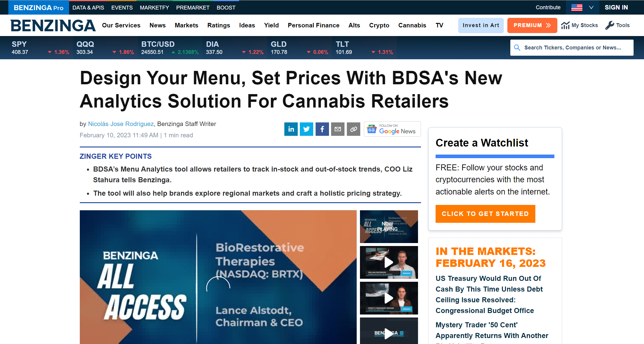
Task: Open the PREMARKET menu item
Action: point(193,7)
